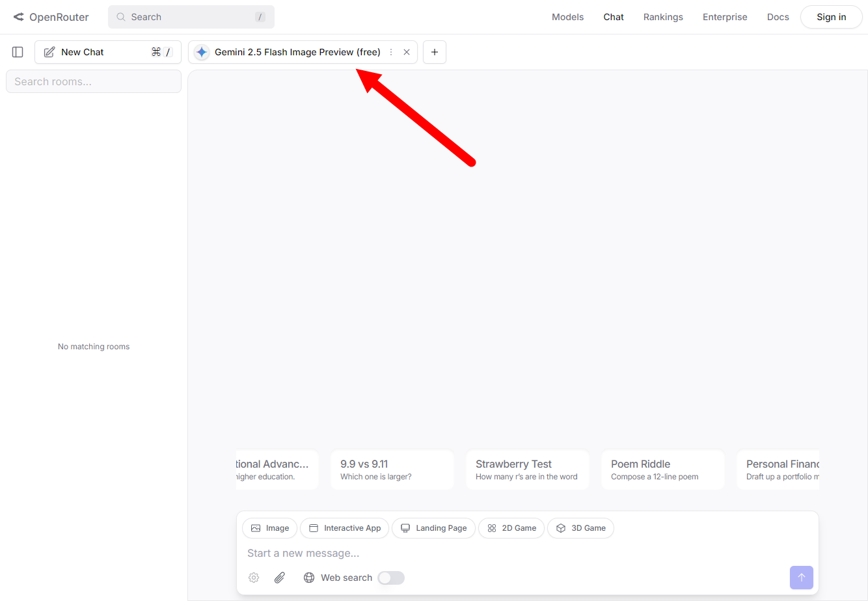
Task: Open the Models page
Action: (x=567, y=17)
